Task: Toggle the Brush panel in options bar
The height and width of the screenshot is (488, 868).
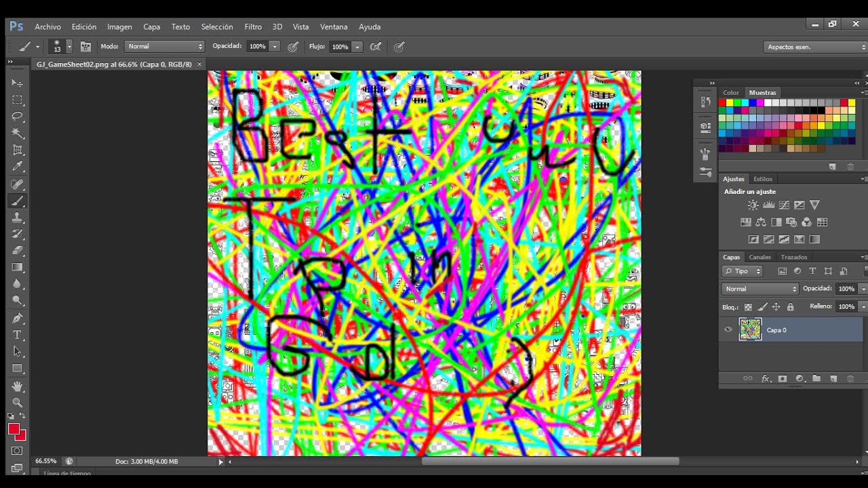Action: (x=85, y=47)
